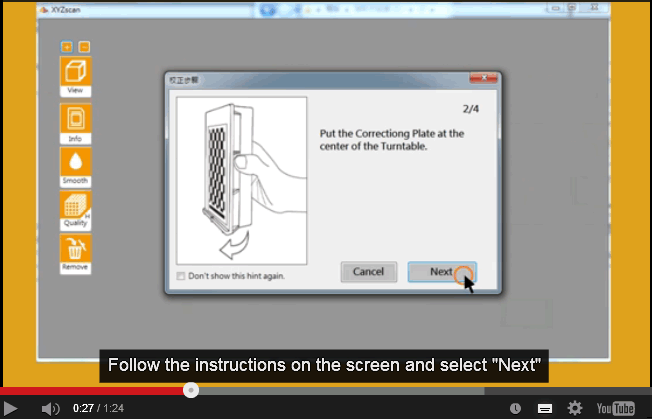Viewport: 652px width, 419px height.
Task: Click the 0:27 / 1:24 time display
Action: tap(98, 409)
